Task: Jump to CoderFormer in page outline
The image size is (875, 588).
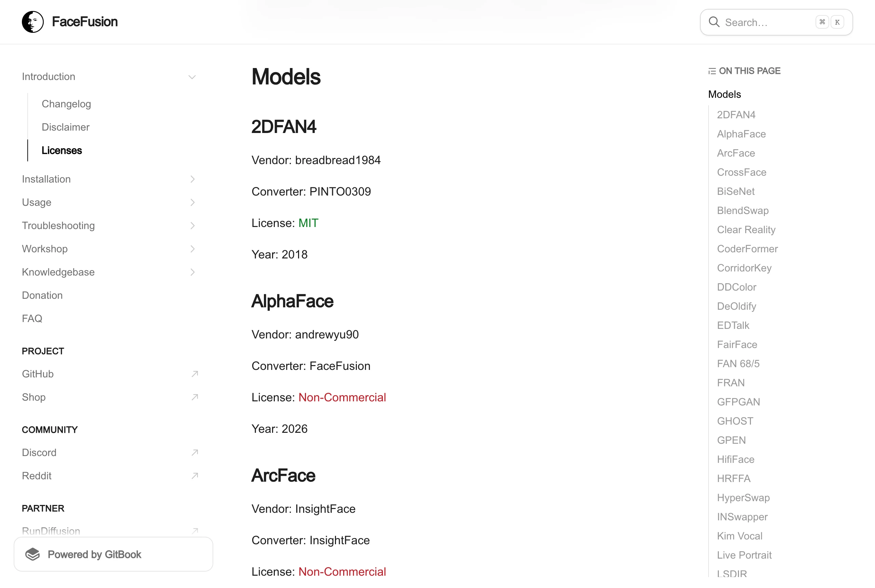Action: coord(747,249)
